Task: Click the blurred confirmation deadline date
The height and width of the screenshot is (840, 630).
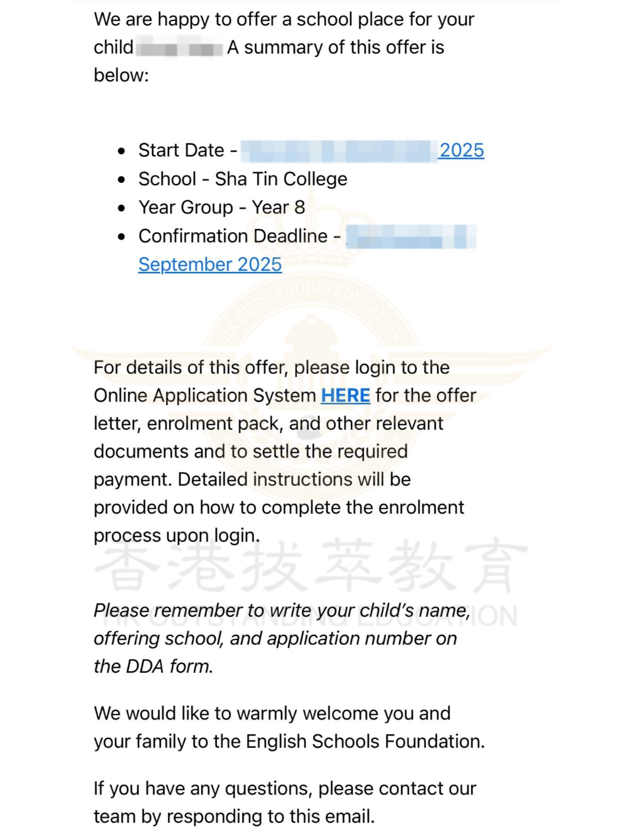Action: [x=411, y=237]
